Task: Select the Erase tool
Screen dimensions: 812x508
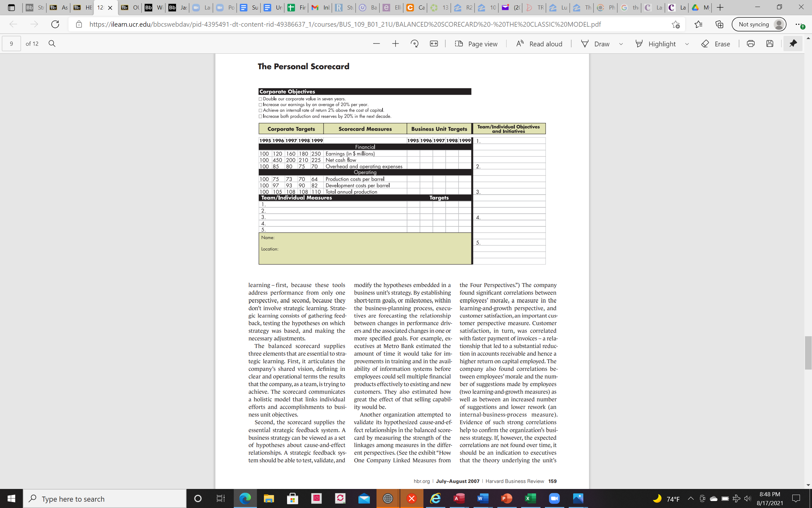Action: pyautogui.click(x=716, y=44)
